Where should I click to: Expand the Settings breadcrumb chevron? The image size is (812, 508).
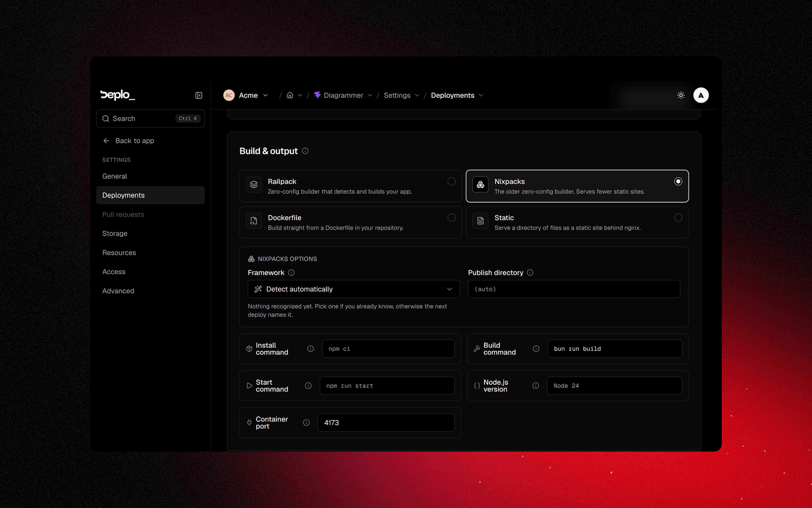click(417, 95)
